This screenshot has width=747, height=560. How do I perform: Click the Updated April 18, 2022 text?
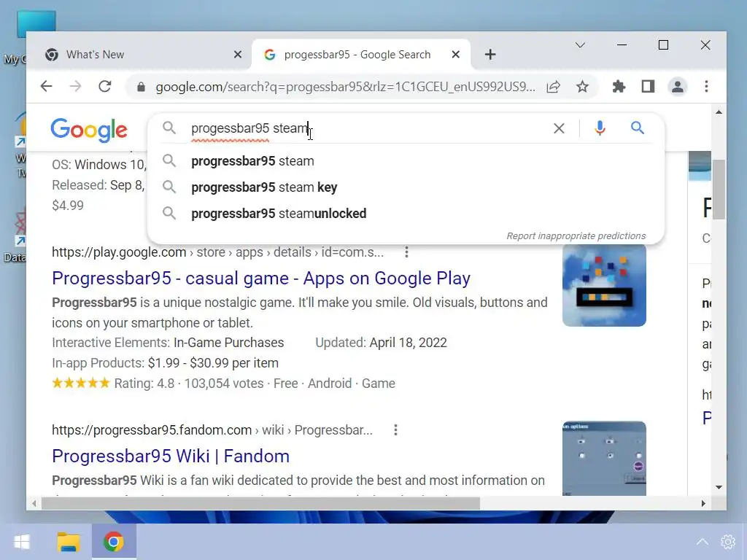[381, 343]
